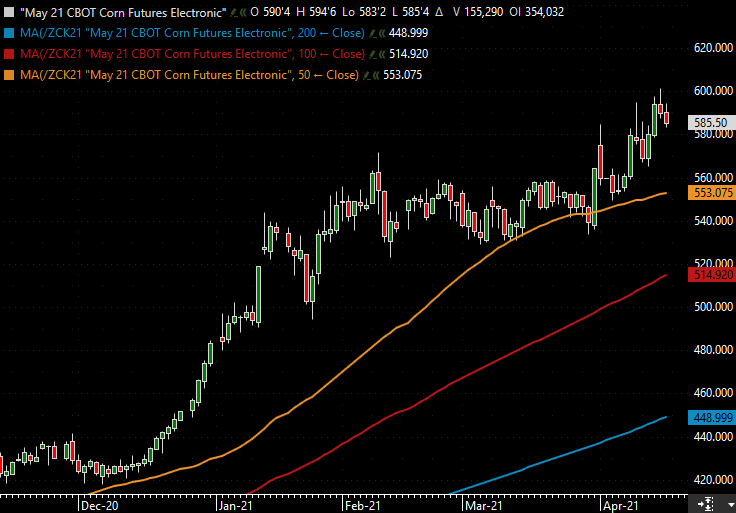Click the 480.000 price axis label
The height and width of the screenshot is (513, 736).
coord(713,350)
